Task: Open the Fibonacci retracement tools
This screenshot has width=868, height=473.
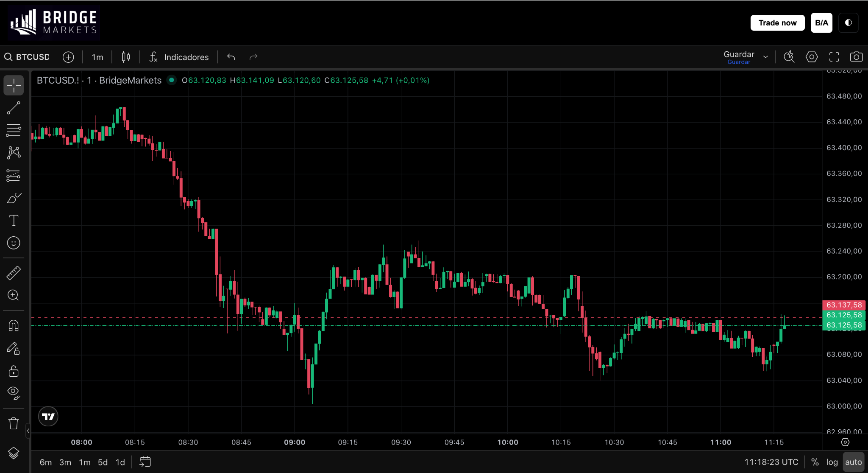Action: point(14,130)
